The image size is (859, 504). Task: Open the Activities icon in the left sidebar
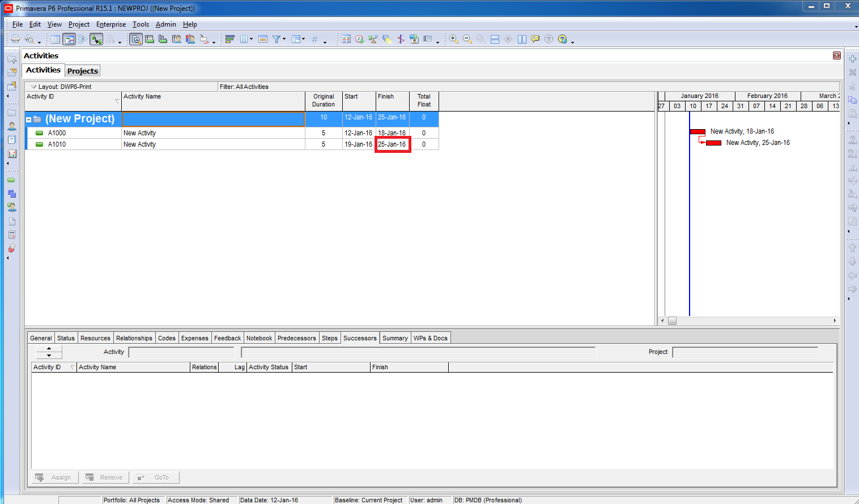[x=11, y=181]
